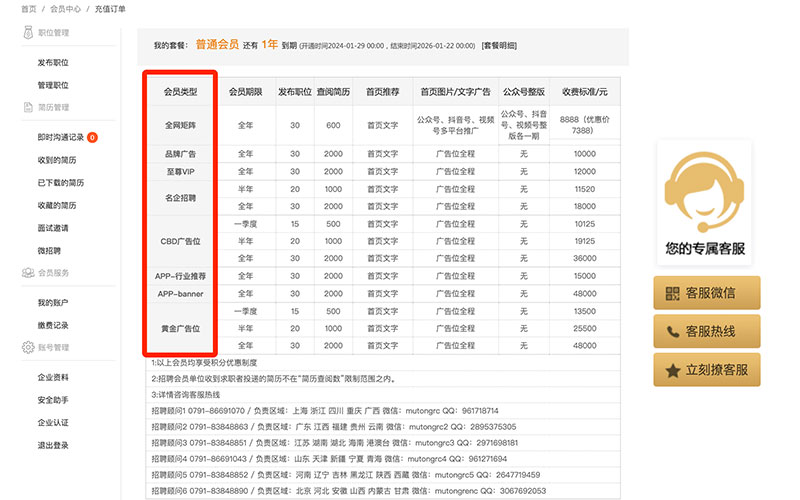Open the [套餐明细] package details link
The height and width of the screenshot is (500, 800).
click(499, 45)
